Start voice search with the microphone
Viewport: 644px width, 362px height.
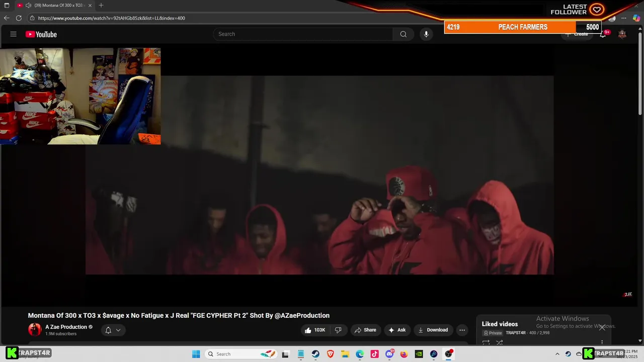(x=426, y=34)
